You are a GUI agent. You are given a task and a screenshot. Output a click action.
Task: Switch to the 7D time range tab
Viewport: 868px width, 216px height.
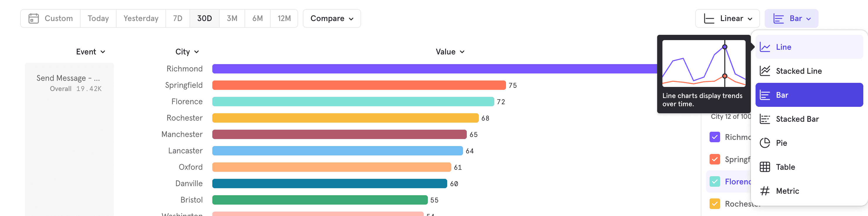point(177,18)
